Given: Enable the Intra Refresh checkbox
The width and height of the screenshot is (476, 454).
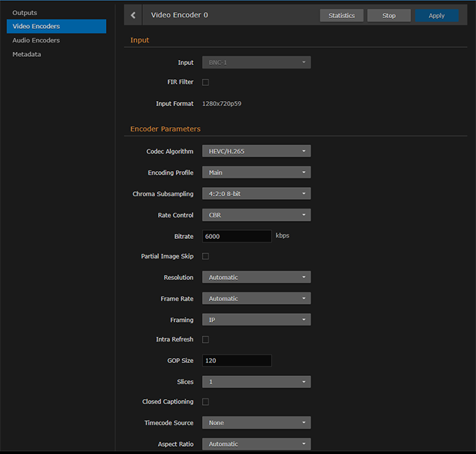Looking at the screenshot, I should [206, 339].
